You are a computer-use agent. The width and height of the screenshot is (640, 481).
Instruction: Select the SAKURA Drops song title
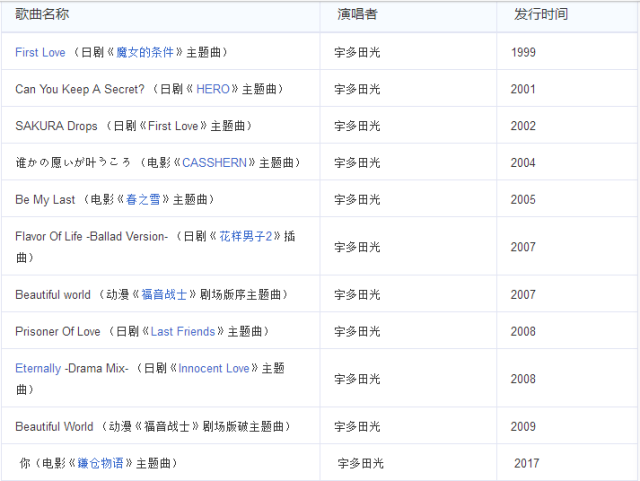pos(56,126)
